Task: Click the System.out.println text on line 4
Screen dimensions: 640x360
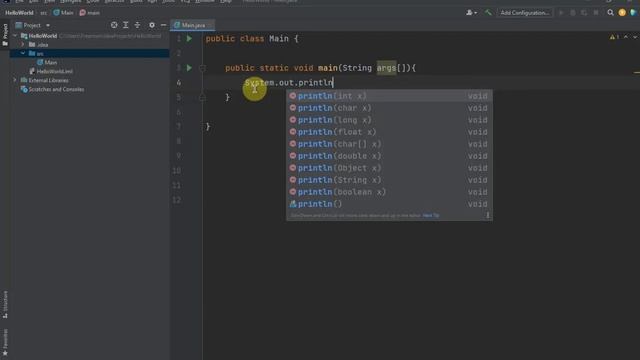Action: point(289,83)
